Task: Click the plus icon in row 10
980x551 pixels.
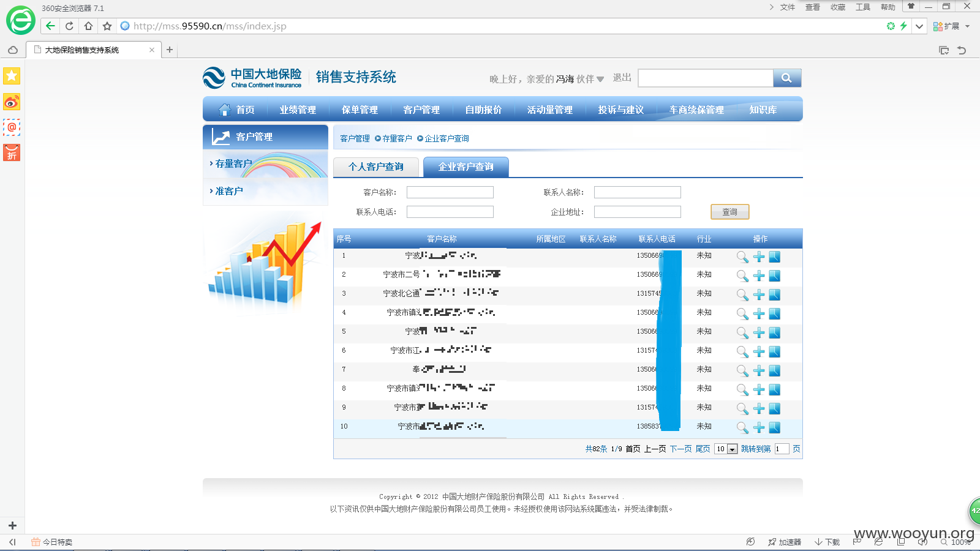Action: coord(759,428)
